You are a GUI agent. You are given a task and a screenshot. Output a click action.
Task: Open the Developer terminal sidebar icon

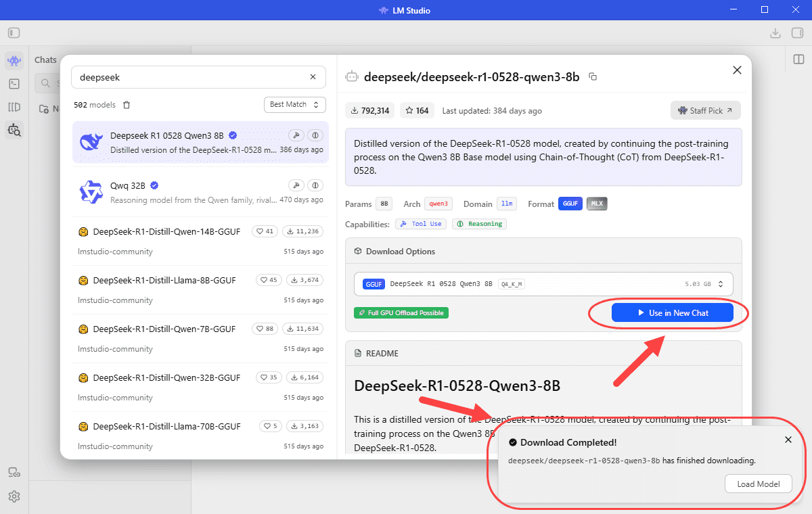click(x=14, y=84)
